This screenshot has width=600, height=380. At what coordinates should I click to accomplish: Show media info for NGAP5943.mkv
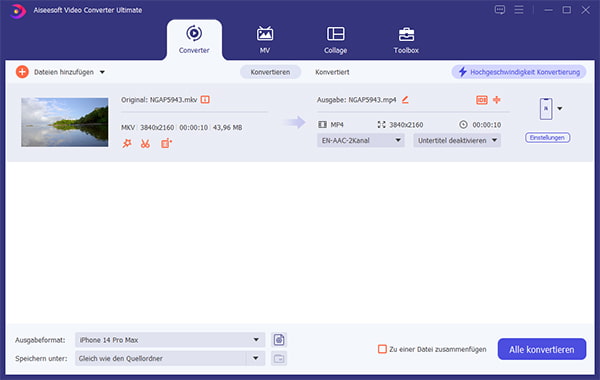205,100
